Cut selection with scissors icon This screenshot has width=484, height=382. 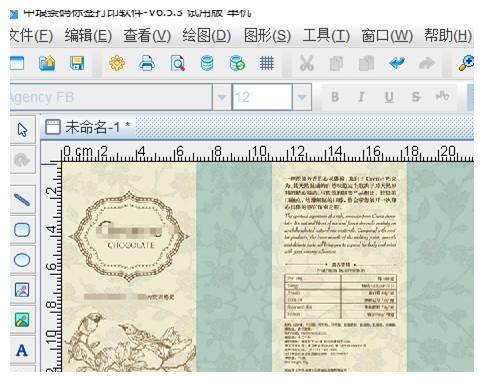[x=306, y=63]
